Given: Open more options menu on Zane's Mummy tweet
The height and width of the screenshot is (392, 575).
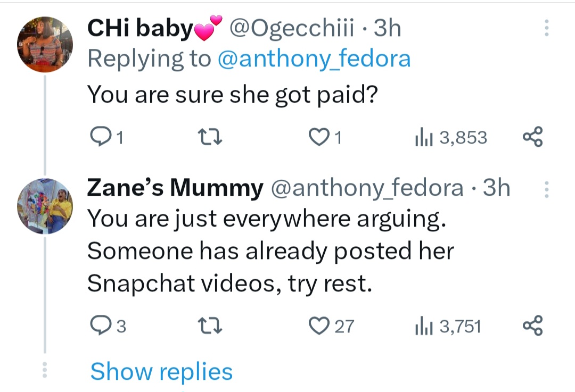Looking at the screenshot, I should (546, 189).
